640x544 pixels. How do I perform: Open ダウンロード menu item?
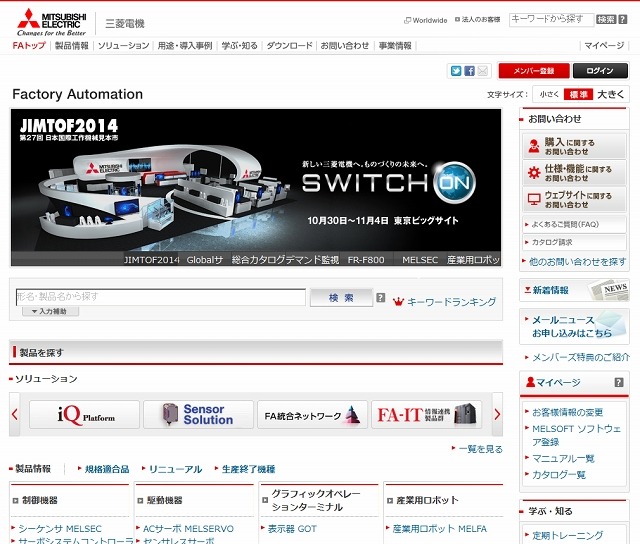(x=290, y=45)
